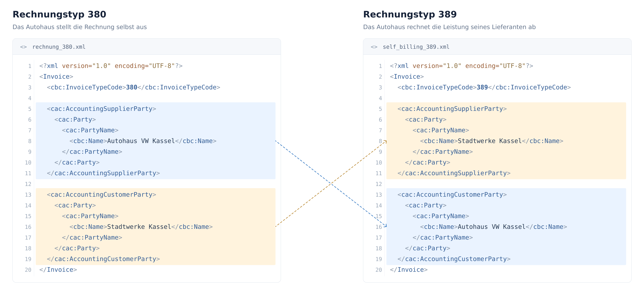Click closing AccountingCustomerParty tag in left file
The height and width of the screenshot is (297, 644).
click(x=103, y=259)
